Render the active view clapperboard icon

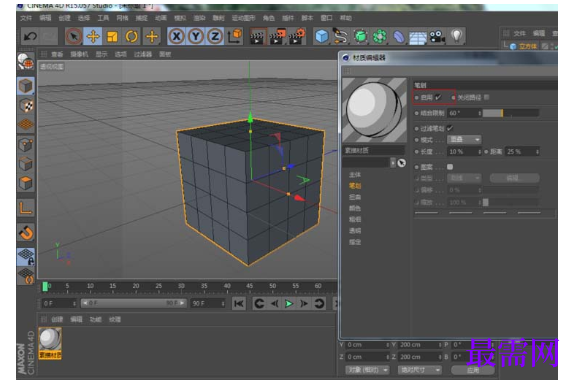[257, 36]
